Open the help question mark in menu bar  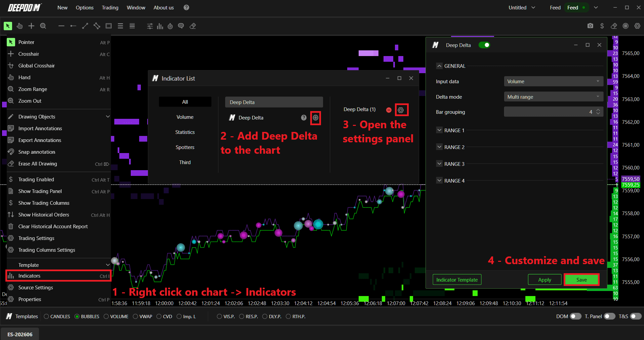click(186, 7)
